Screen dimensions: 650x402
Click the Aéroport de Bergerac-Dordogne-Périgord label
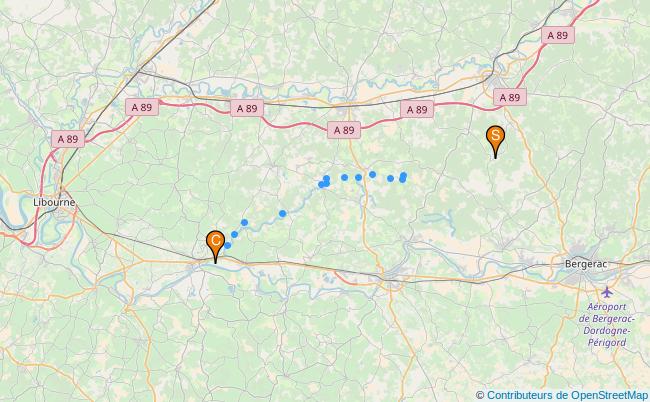pos(608,325)
